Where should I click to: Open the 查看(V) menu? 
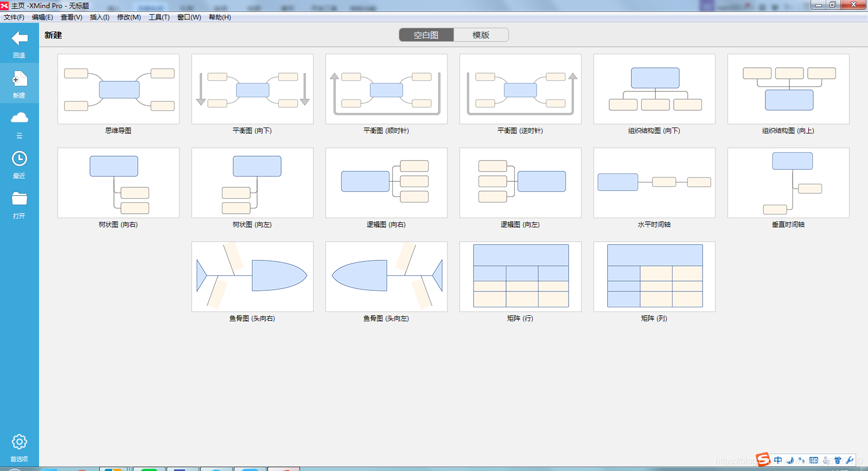click(71, 17)
